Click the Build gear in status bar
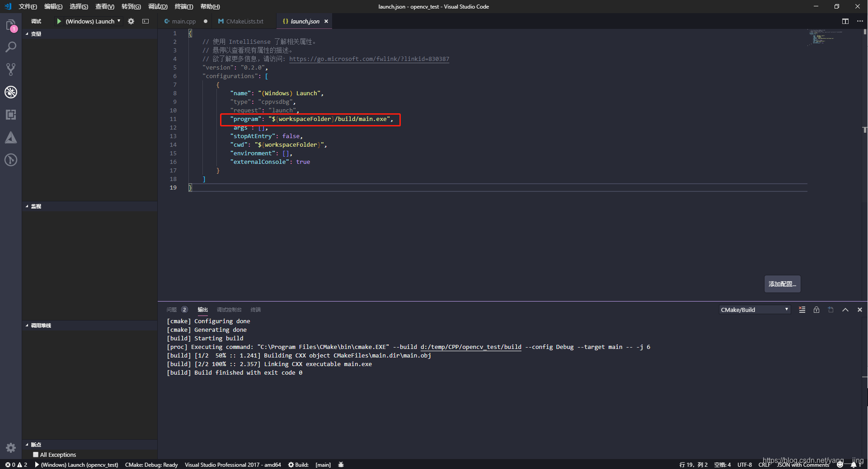868x469 pixels. point(298,464)
